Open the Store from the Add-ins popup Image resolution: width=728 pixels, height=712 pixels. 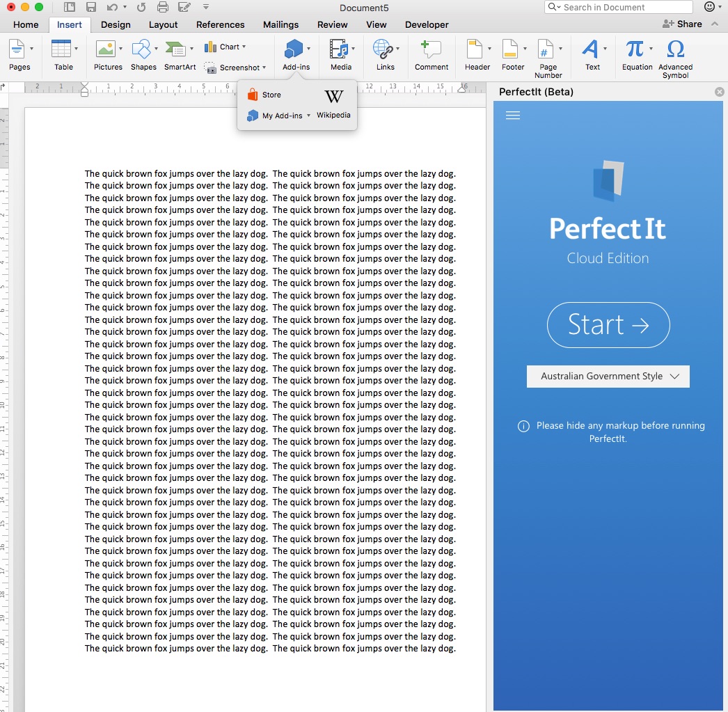coord(264,95)
